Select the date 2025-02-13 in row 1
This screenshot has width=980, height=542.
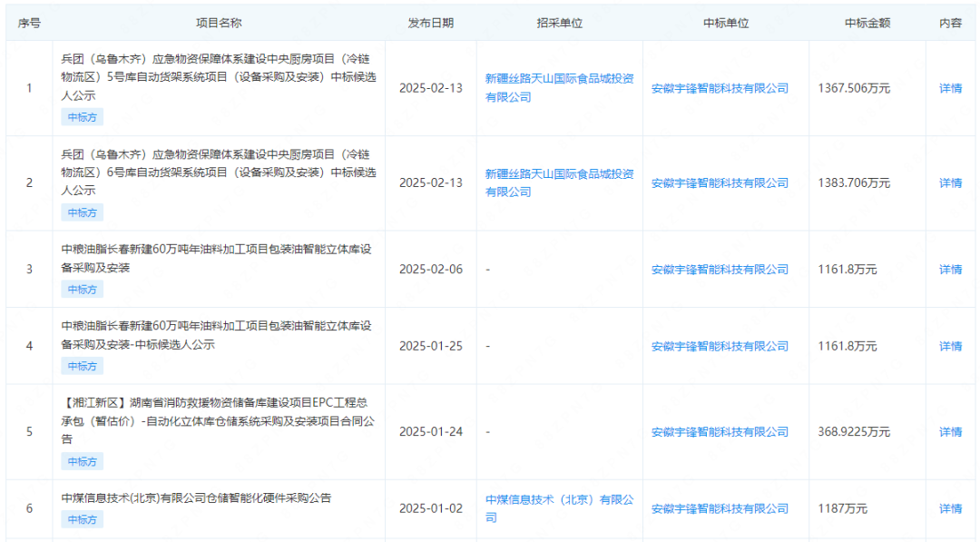click(x=431, y=88)
